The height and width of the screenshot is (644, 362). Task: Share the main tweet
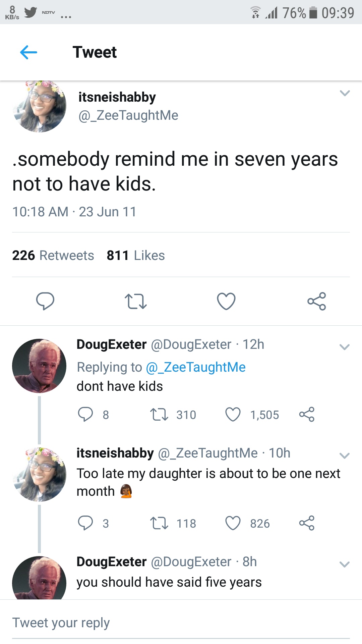tap(317, 301)
